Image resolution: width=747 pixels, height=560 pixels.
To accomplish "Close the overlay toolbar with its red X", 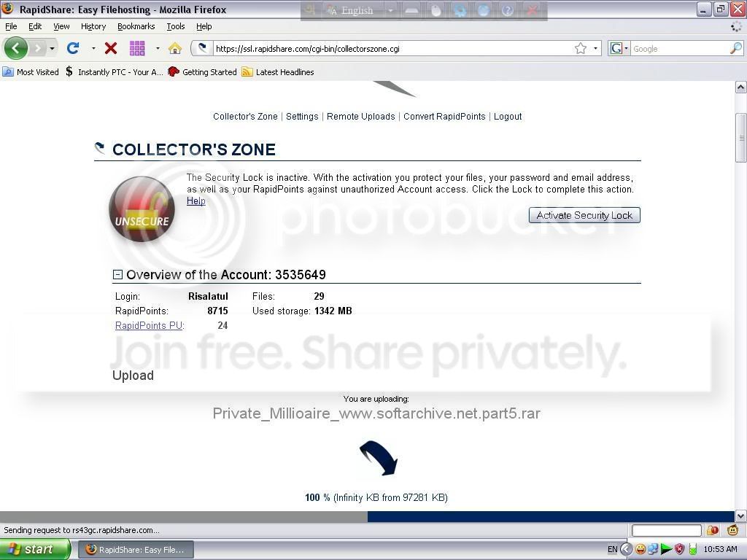I will coord(532,10).
